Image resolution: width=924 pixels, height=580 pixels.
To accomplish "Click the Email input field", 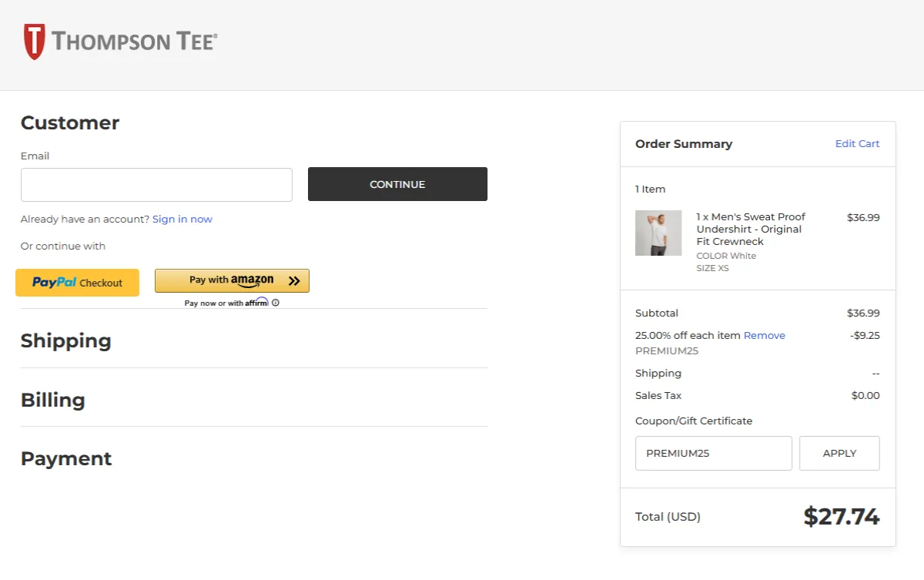I will pyautogui.click(x=156, y=185).
